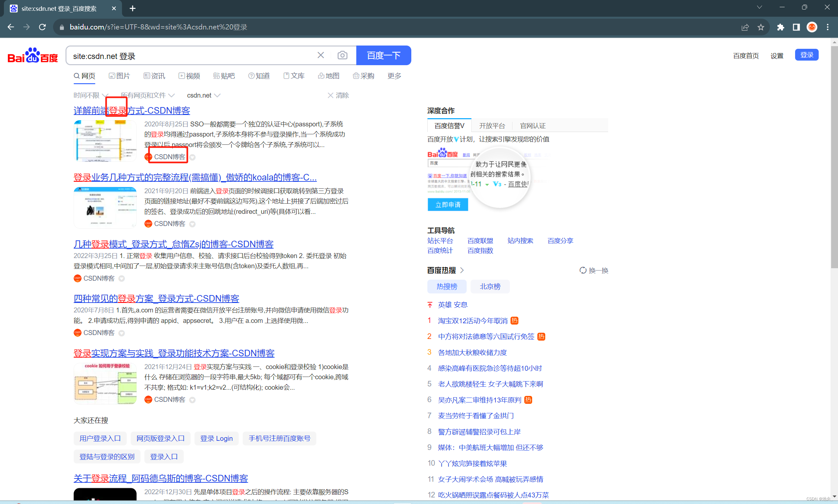Screen dimensions: 838x504
Task: Click the Baidu logo
Action: click(x=33, y=56)
